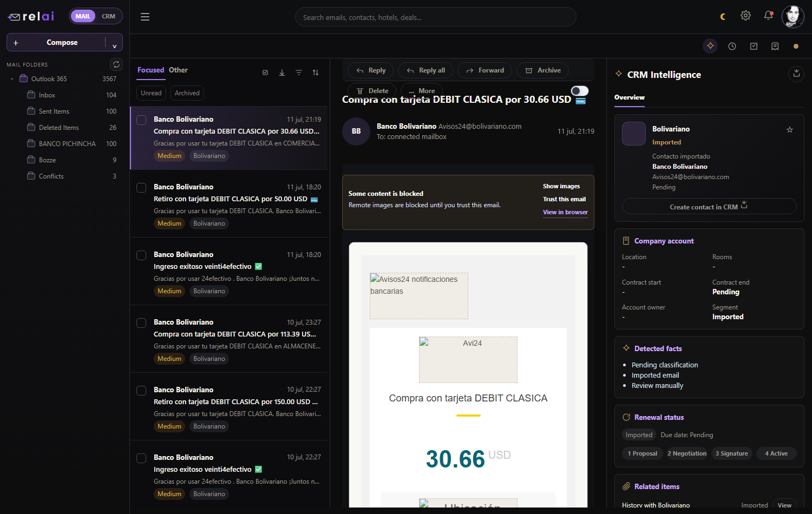
Task: Forward this email
Action: tap(486, 70)
